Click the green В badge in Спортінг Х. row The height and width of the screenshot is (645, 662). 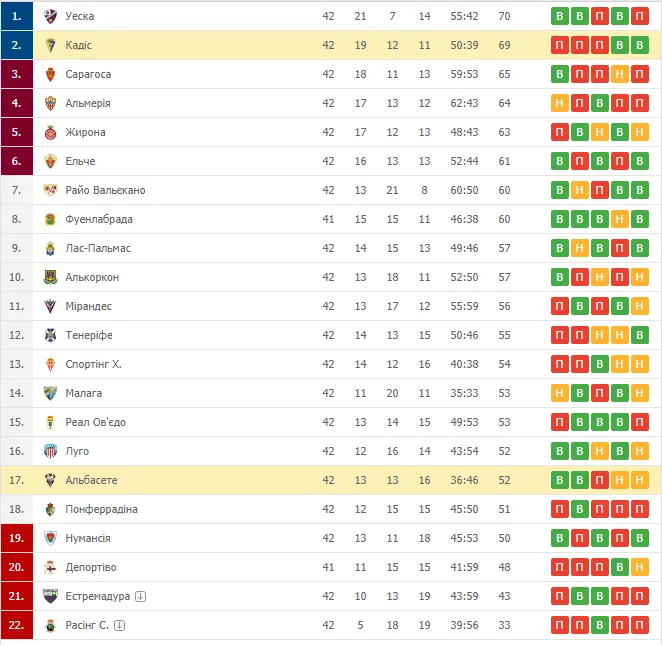pyautogui.click(x=600, y=365)
